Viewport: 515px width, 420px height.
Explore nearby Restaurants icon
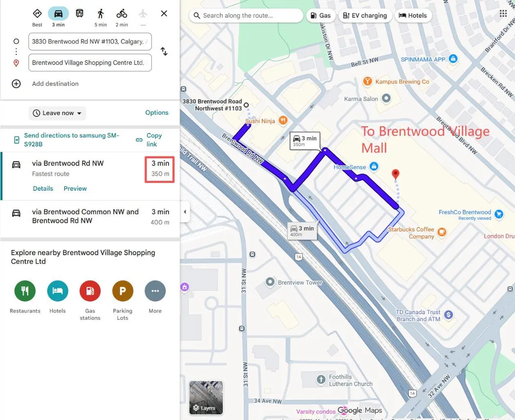(25, 291)
